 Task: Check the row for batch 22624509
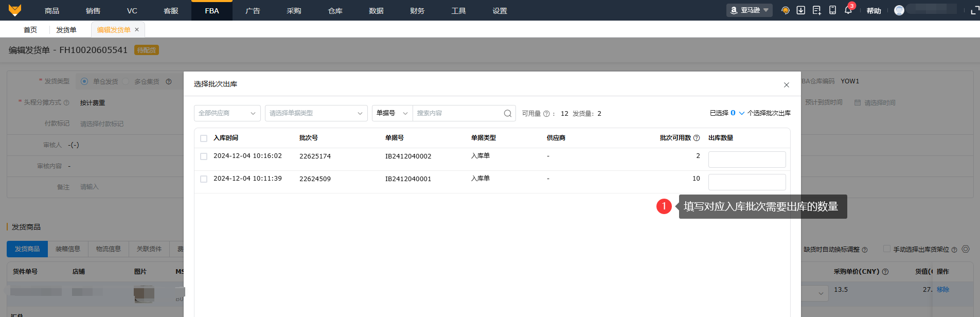click(x=204, y=179)
